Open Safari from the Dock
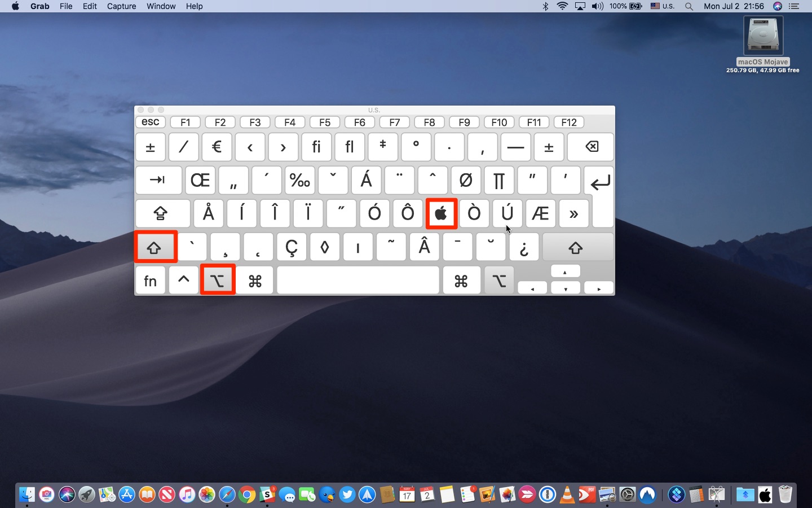Viewport: 812px width, 508px height. click(227, 496)
